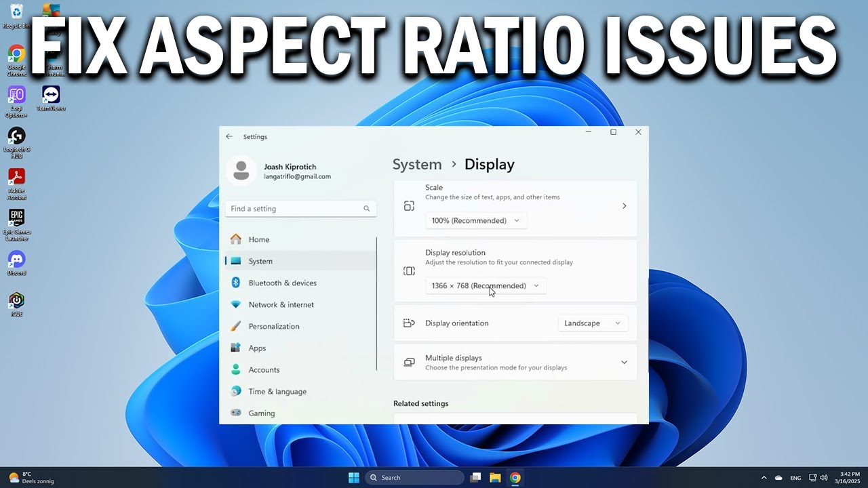This screenshot has height=488, width=868.
Task: Click the user avatar picture
Action: (241, 171)
